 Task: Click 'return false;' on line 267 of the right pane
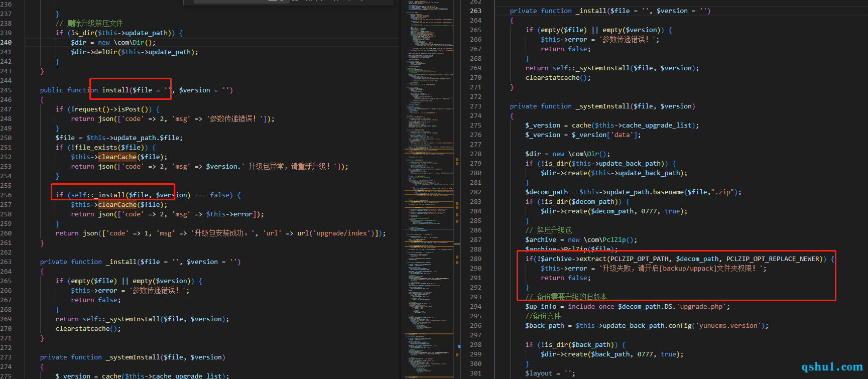565,49
